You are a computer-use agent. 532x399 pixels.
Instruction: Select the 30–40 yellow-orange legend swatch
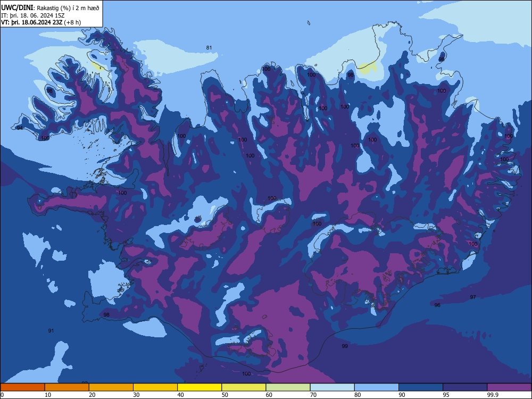click(155, 387)
